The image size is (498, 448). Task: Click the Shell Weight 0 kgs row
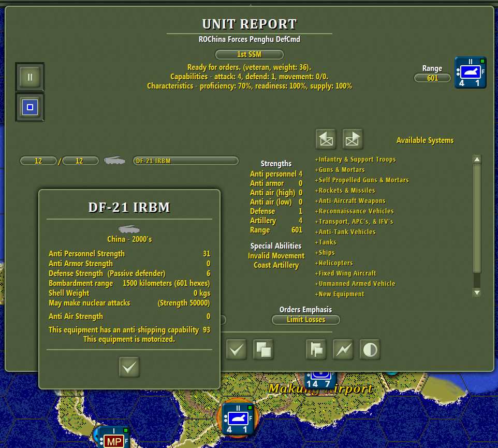(129, 293)
